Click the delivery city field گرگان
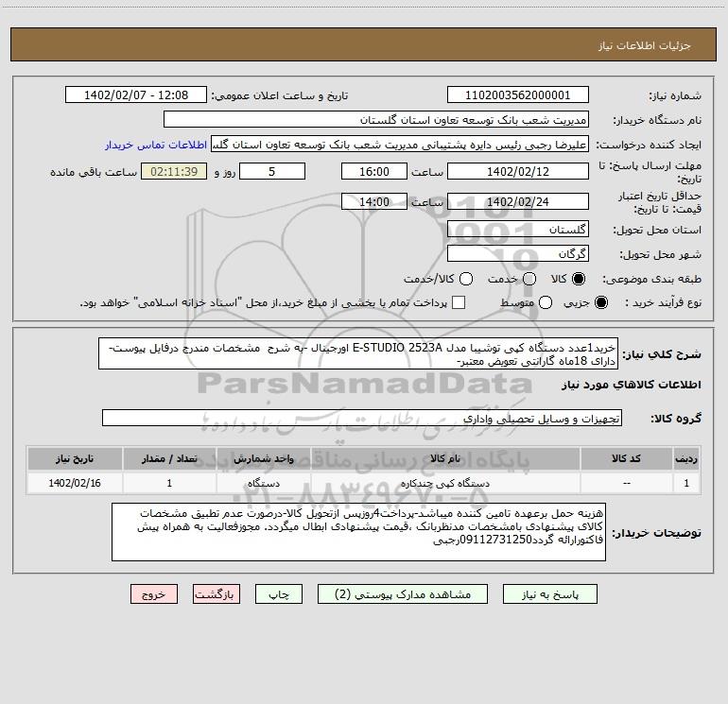 tap(518, 254)
